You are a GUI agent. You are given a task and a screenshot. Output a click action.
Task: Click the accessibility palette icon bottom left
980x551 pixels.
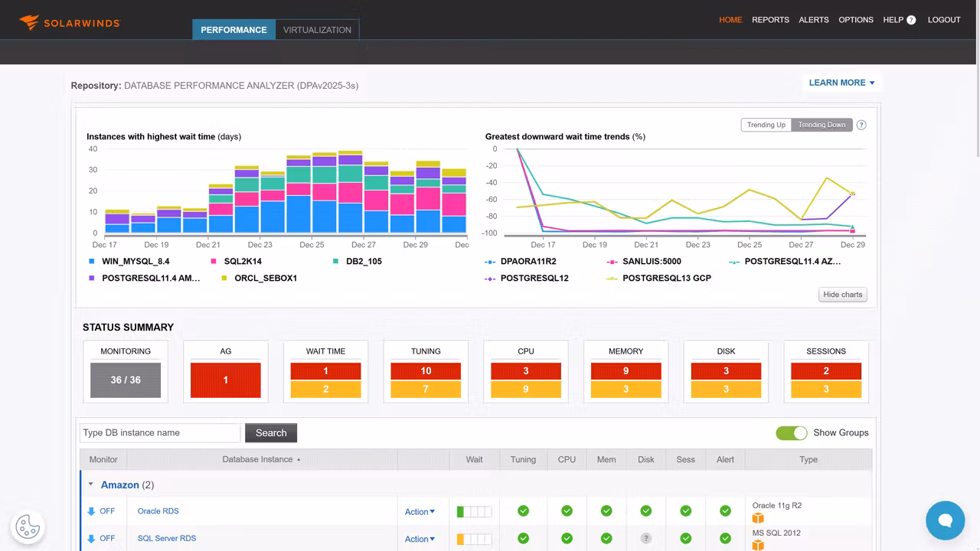[28, 527]
